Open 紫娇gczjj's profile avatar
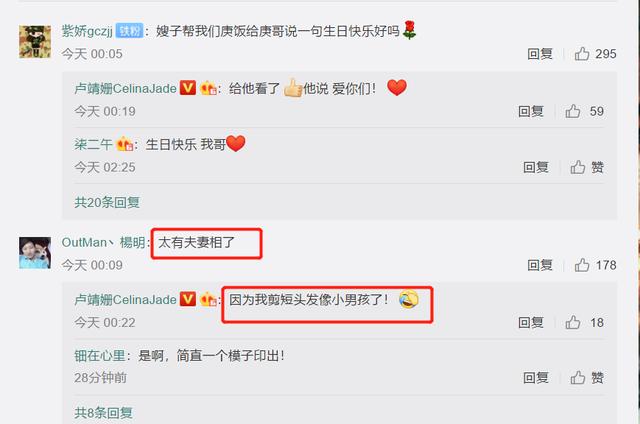640x424 pixels. coord(35,42)
